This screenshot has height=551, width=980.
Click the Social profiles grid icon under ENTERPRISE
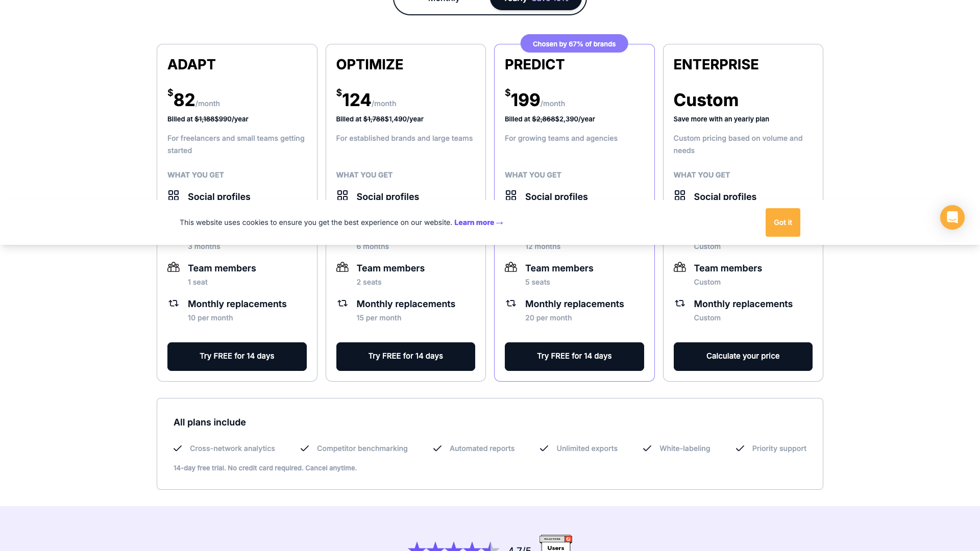point(679,195)
